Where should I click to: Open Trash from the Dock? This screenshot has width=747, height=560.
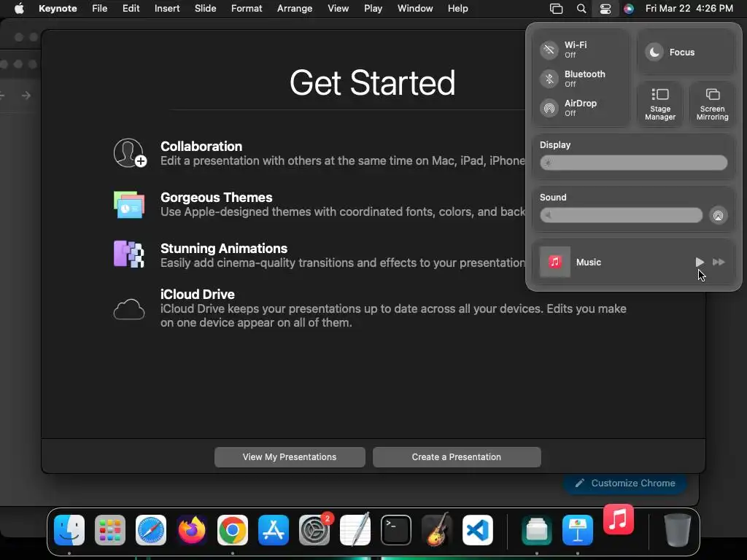pos(678,530)
